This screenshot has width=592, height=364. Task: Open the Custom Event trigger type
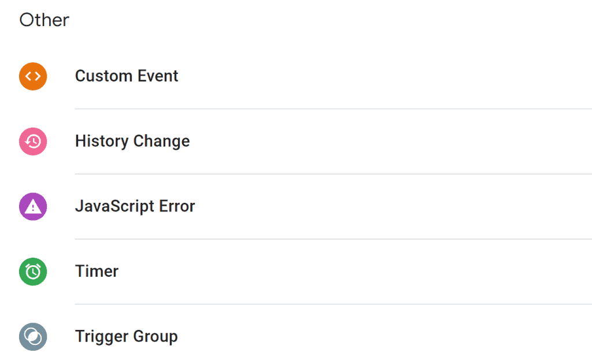point(127,76)
